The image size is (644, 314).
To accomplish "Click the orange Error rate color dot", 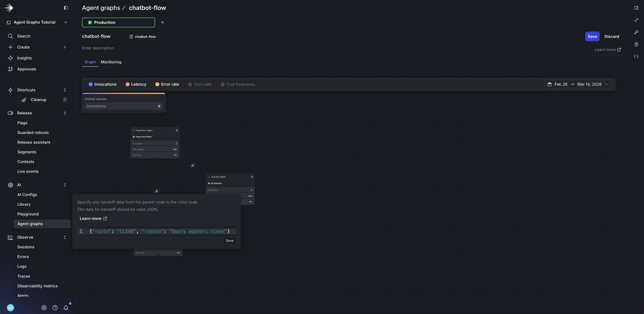I will point(157,84).
